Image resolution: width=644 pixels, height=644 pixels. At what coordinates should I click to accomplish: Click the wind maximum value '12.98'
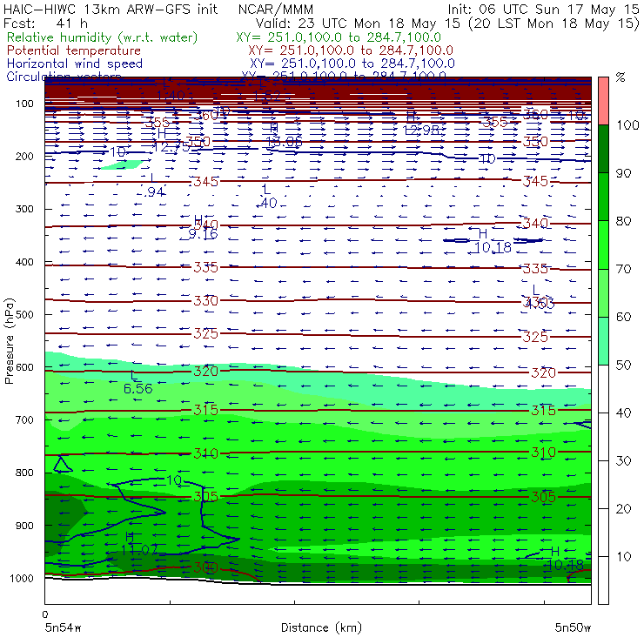[x=422, y=131]
